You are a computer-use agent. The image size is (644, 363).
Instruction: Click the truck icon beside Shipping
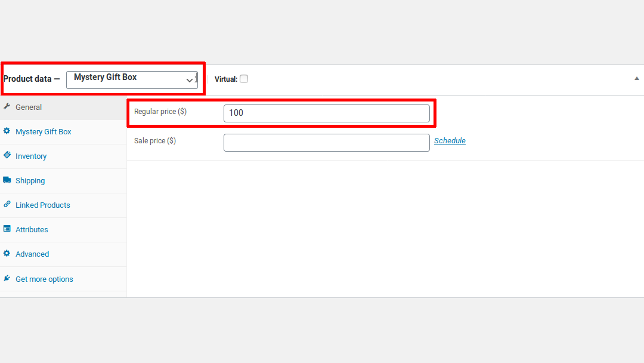[7, 180]
